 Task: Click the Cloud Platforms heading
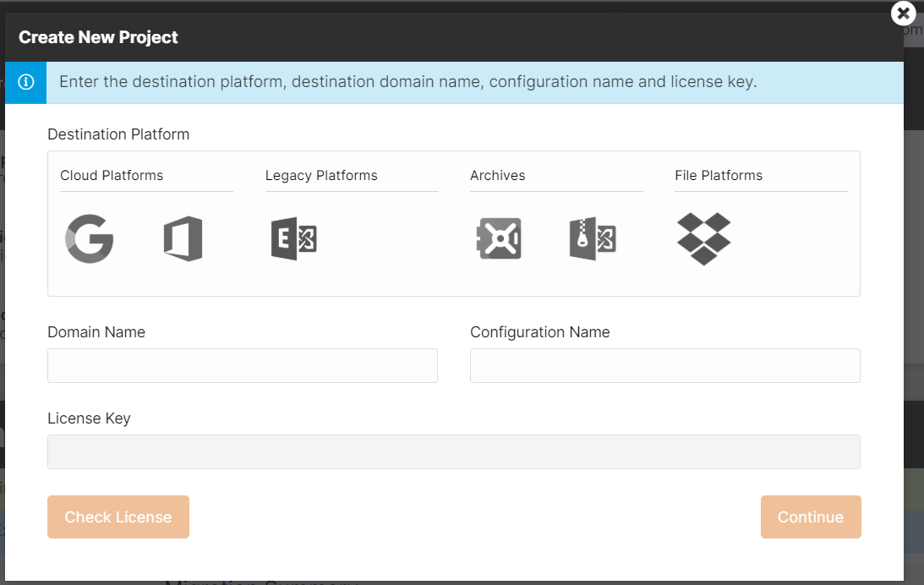[x=112, y=176]
